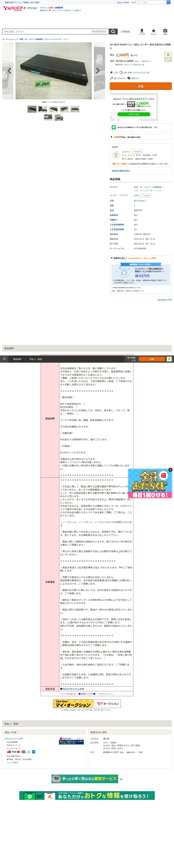Show next product image arrow

pos(98,71)
